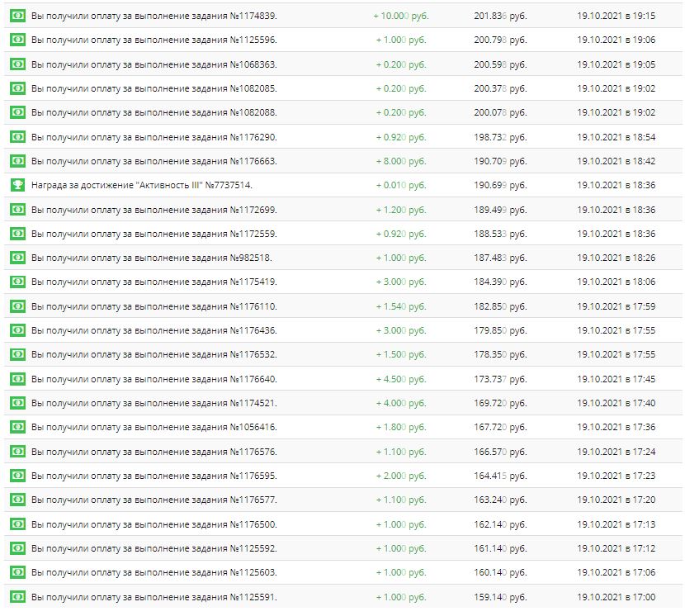Click the '+ 1.200 руб.' amount
Image resolution: width=685 pixels, height=616 pixels.
tap(401, 210)
